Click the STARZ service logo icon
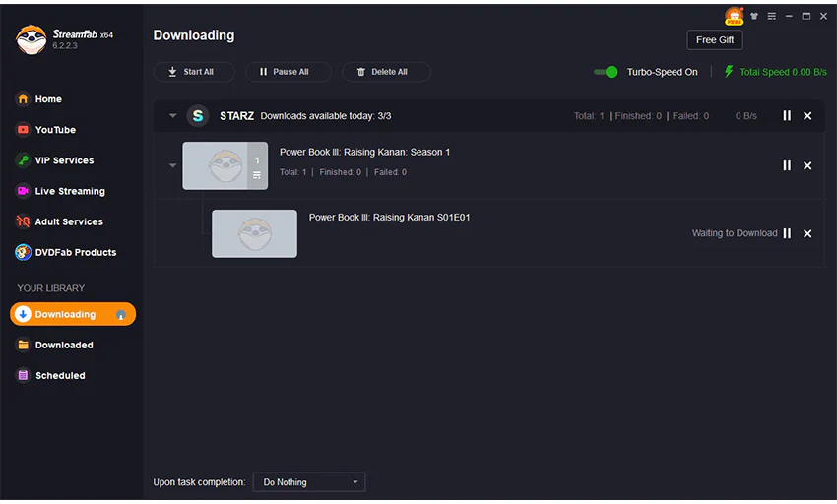The height and width of the screenshot is (504, 837). [x=198, y=116]
